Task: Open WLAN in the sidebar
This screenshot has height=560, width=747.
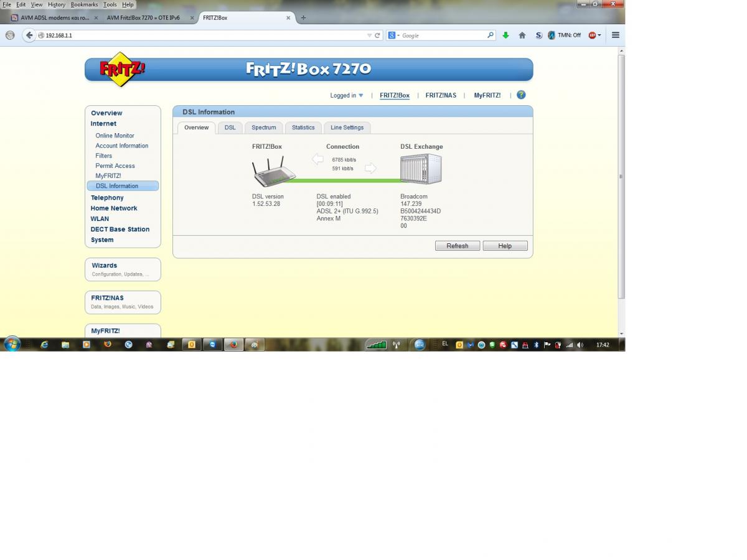Action: (x=100, y=219)
